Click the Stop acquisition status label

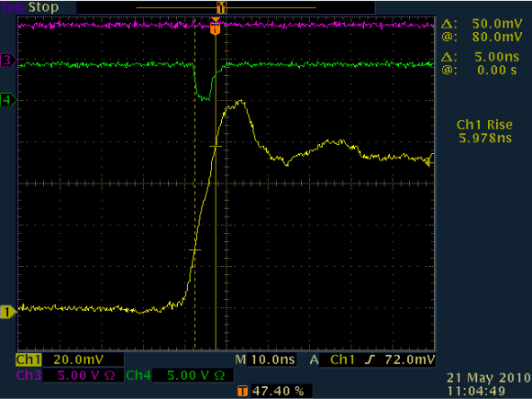pyautogui.click(x=43, y=7)
